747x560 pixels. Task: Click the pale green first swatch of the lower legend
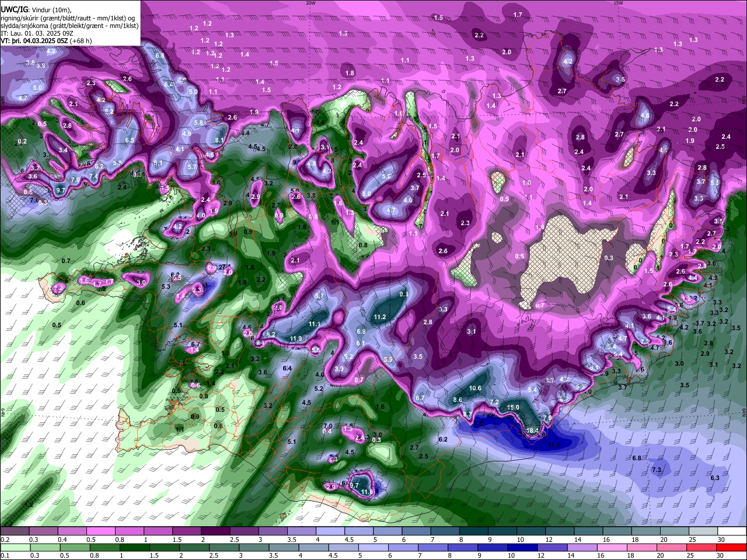[x=15, y=547]
